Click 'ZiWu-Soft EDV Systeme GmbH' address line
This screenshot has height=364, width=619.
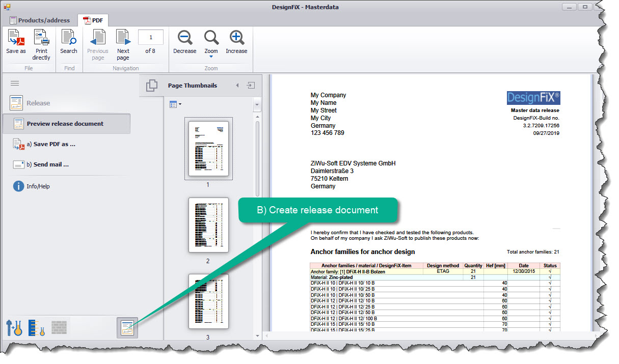pos(353,163)
